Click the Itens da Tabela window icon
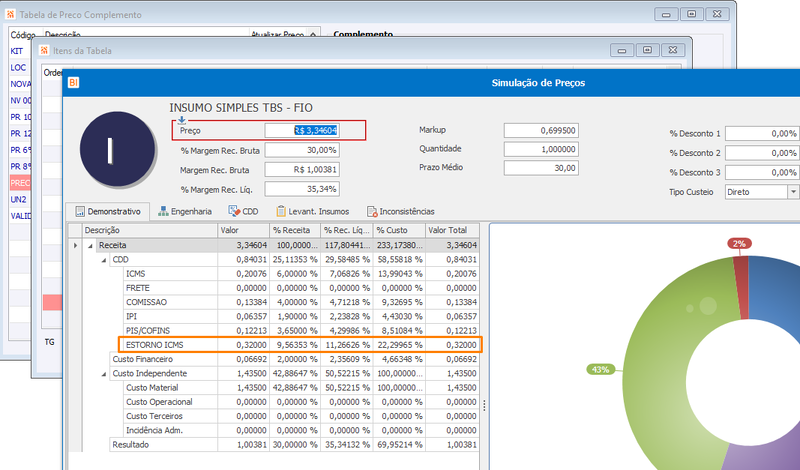This screenshot has height=470, width=800. point(44,51)
